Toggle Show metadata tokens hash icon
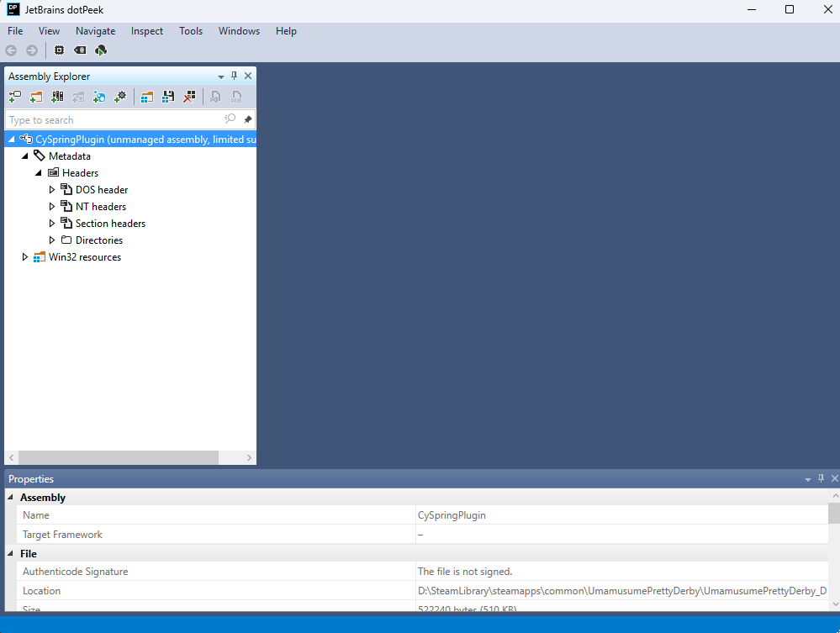Viewport: 840px width, 633px height. click(80, 50)
